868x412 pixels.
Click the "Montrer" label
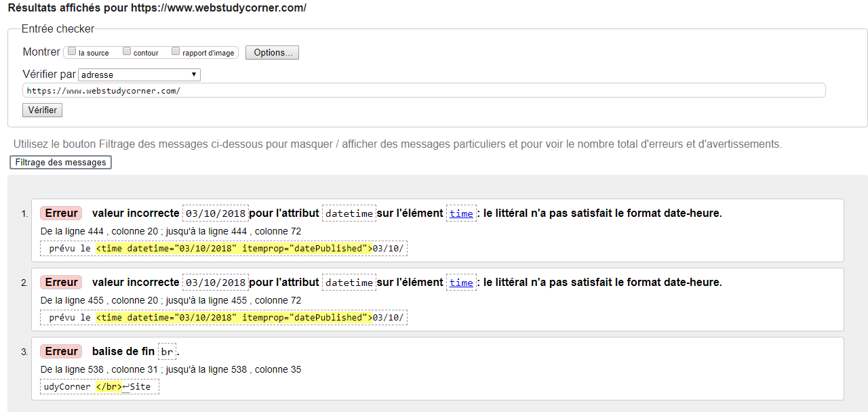tap(41, 52)
